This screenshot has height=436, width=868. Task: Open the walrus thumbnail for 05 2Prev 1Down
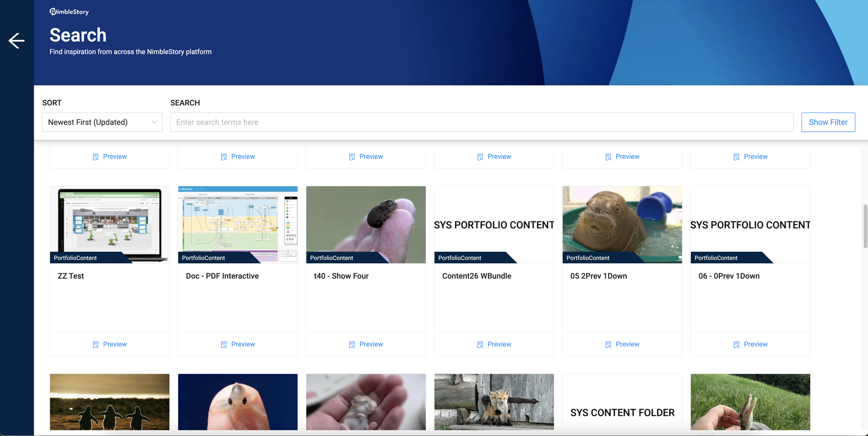tap(622, 222)
